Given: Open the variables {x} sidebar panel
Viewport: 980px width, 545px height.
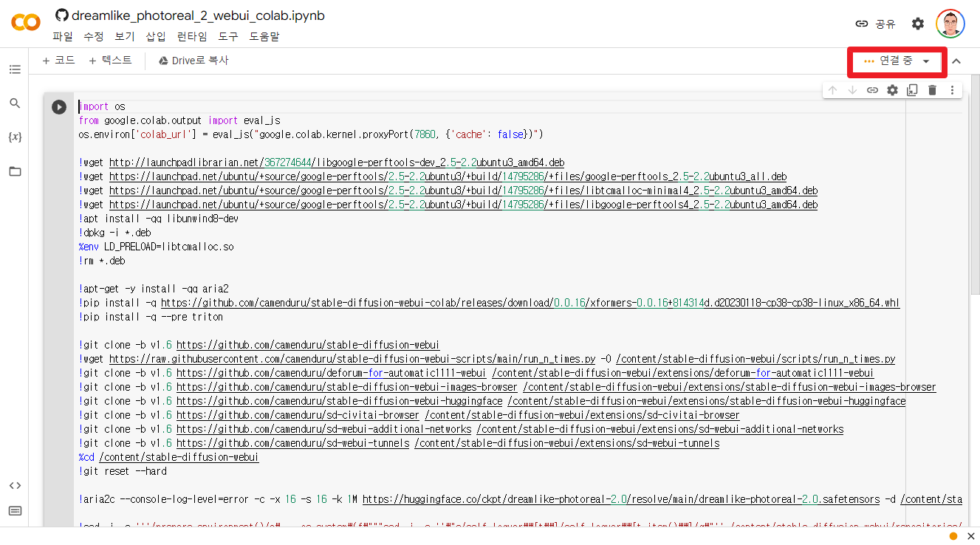Looking at the screenshot, I should coord(15,137).
